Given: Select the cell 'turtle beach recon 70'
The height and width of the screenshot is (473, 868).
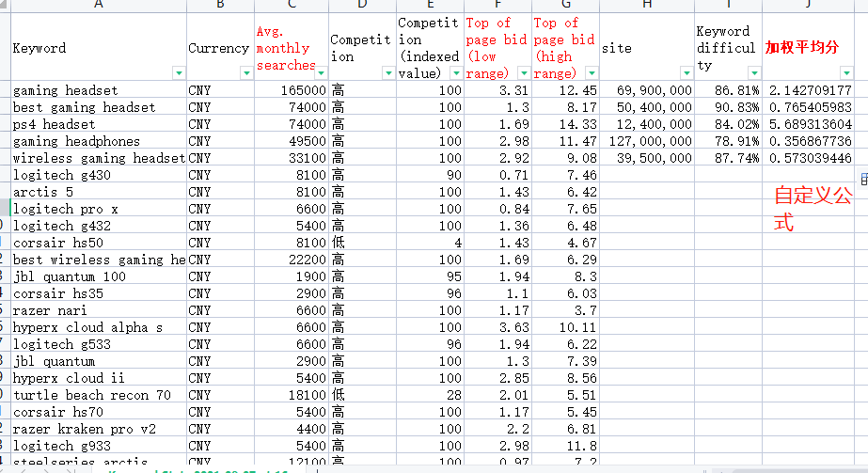Looking at the screenshot, I should pos(99,395).
